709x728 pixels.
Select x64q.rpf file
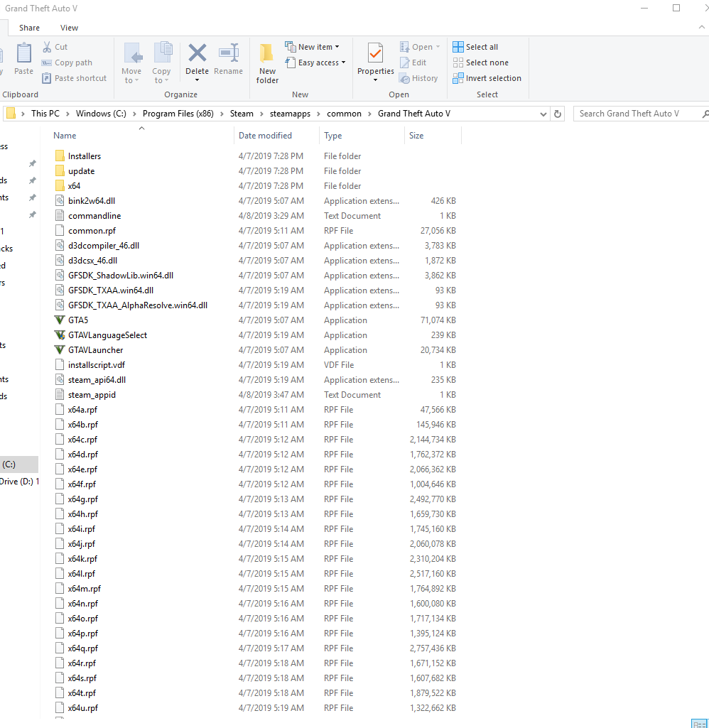point(82,648)
